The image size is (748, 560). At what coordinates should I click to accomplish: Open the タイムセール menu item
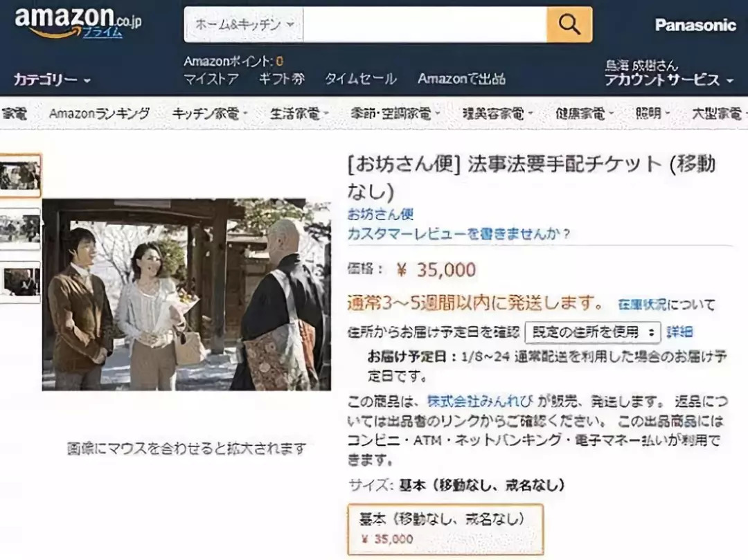[361, 79]
